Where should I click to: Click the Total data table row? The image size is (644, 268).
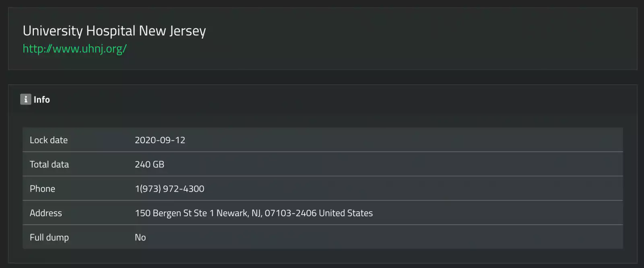[323, 164]
